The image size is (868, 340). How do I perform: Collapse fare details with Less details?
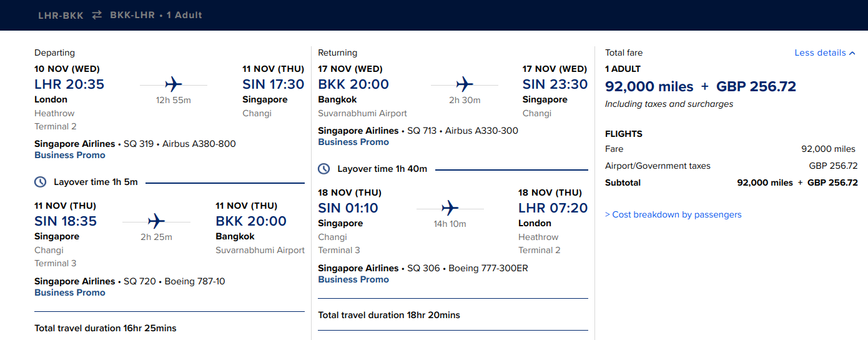820,53
